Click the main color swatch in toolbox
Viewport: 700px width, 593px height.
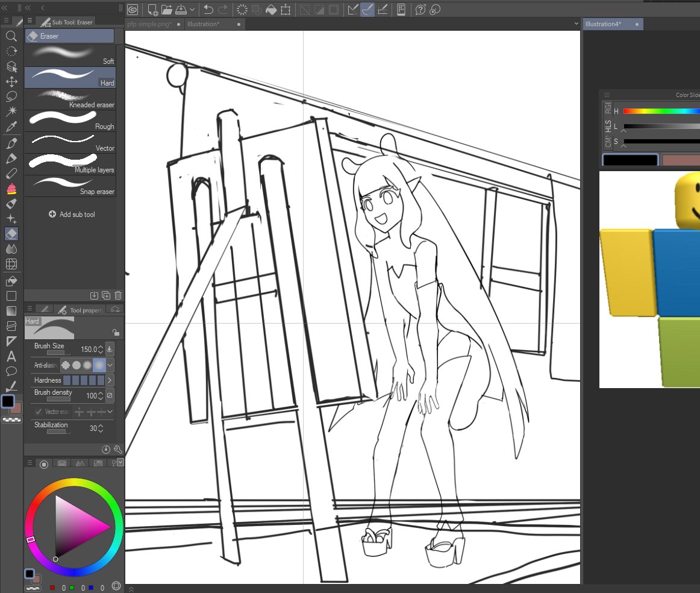(x=8, y=401)
